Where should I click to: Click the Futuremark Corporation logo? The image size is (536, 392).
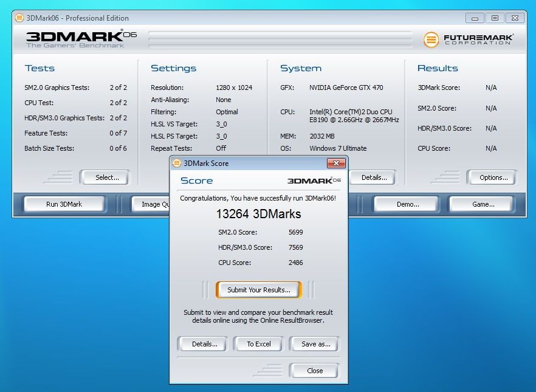(468, 40)
